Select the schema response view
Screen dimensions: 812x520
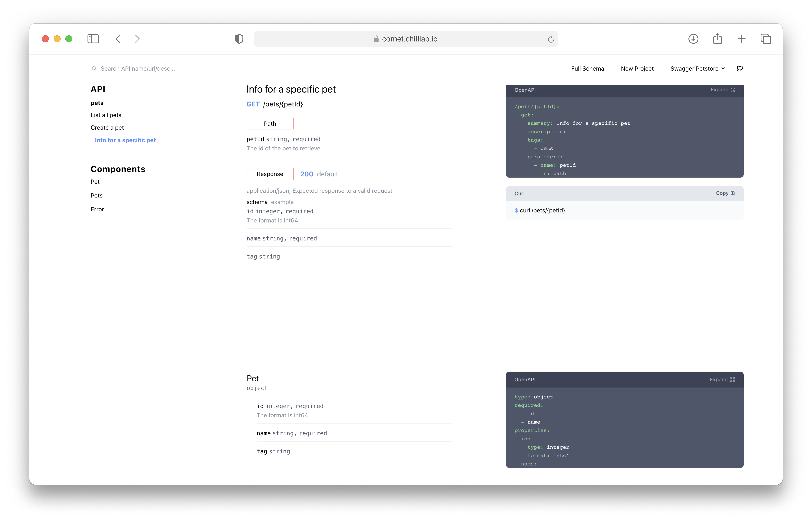pyautogui.click(x=257, y=202)
